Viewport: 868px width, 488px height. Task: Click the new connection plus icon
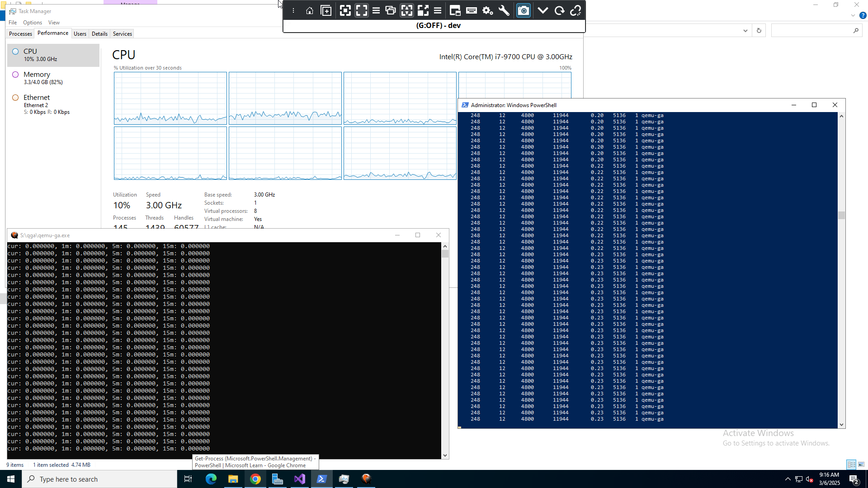[x=326, y=11]
